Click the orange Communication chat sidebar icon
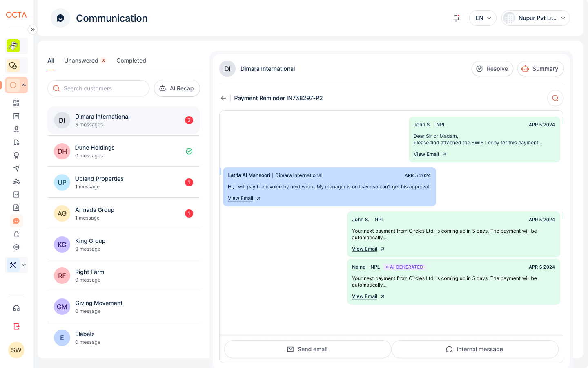The height and width of the screenshot is (368, 588). 16,221
